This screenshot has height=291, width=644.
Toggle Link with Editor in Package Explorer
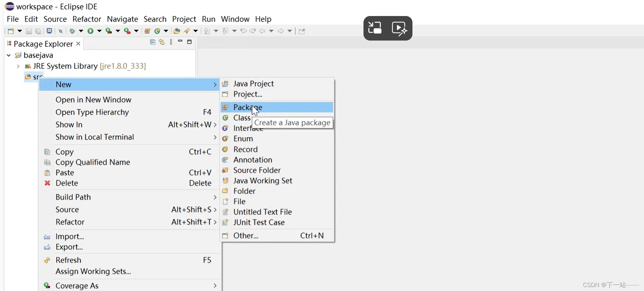(x=162, y=42)
